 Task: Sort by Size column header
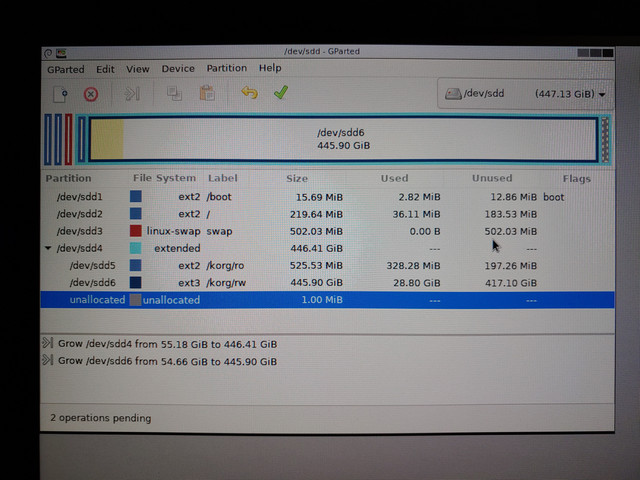pos(297,178)
